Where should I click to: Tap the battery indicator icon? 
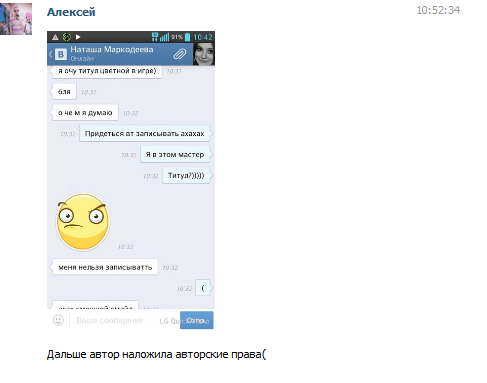pyautogui.click(x=187, y=37)
